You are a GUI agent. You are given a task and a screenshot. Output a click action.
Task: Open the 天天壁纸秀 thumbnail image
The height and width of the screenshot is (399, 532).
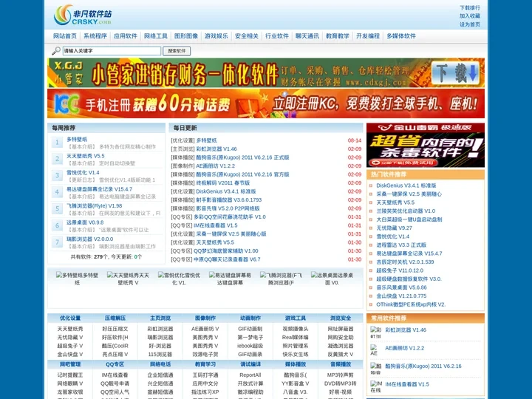coord(128,279)
